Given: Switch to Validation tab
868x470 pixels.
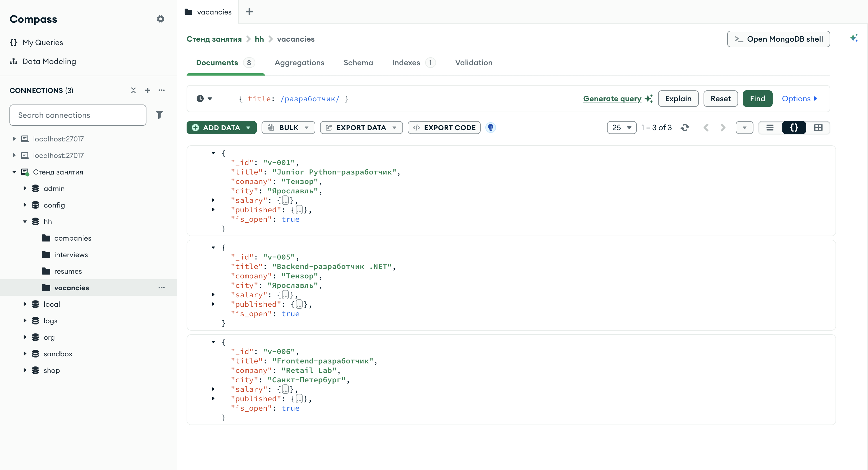Looking at the screenshot, I should click(474, 63).
